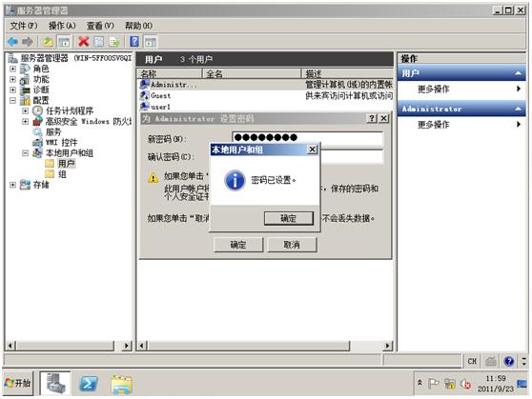
Task: Expand the 任务计划程序 node
Action: (25, 110)
